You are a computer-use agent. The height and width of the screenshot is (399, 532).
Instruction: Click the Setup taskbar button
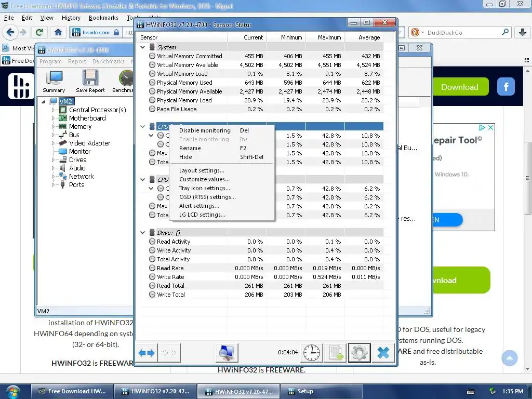[321, 392]
